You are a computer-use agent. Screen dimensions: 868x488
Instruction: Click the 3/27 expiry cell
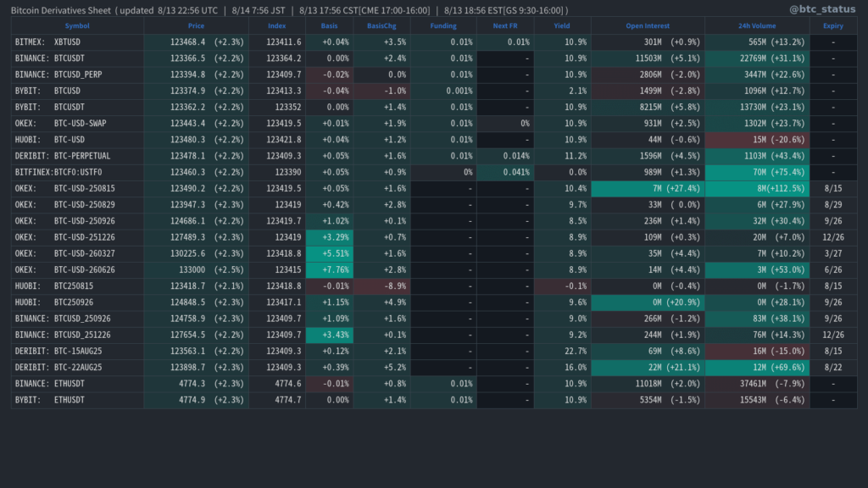pyautogui.click(x=833, y=253)
